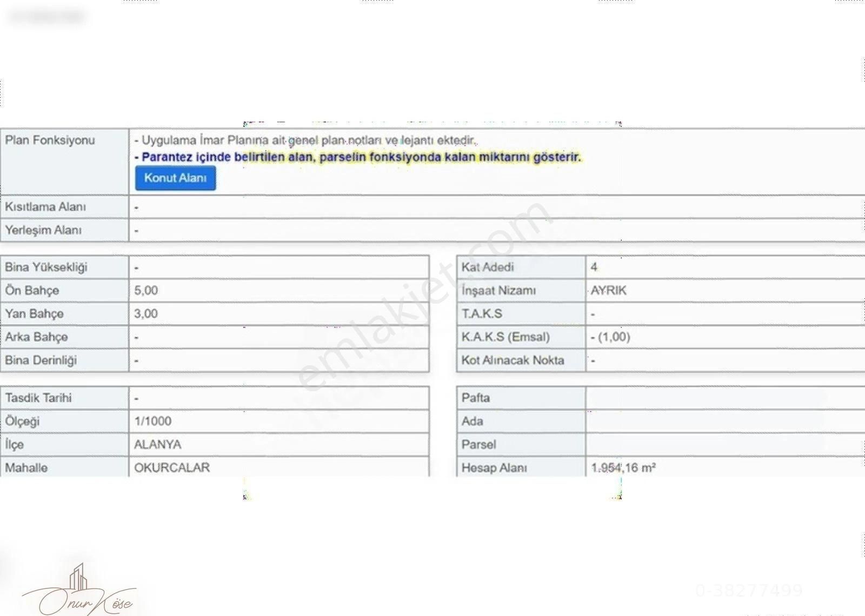
Task: Select the Yerleşim Alanı label
Action: [x=43, y=230]
